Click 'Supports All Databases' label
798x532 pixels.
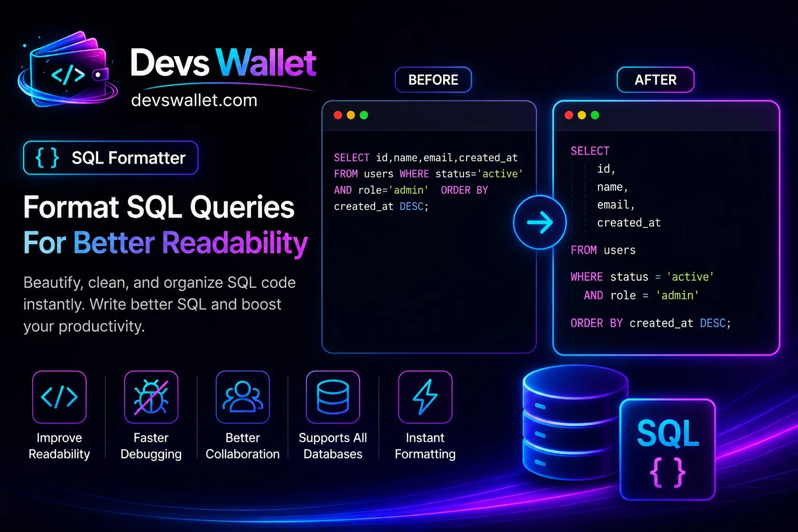pos(333,446)
